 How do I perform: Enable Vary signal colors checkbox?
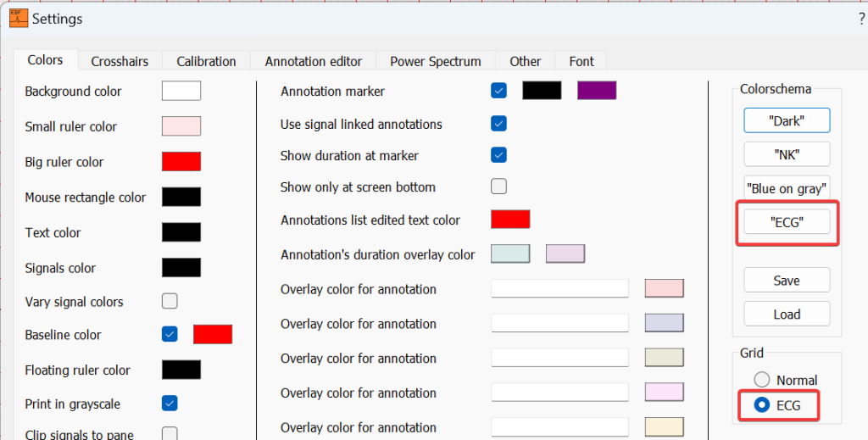pyautogui.click(x=170, y=301)
